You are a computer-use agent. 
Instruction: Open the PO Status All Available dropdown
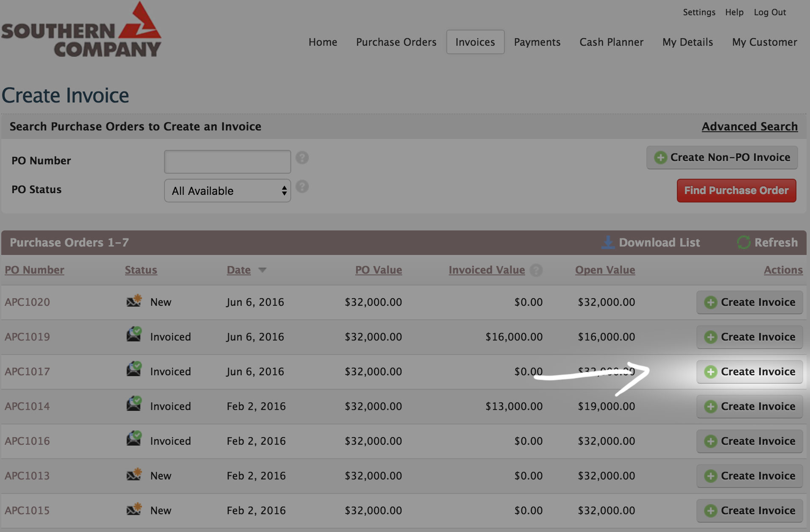228,191
